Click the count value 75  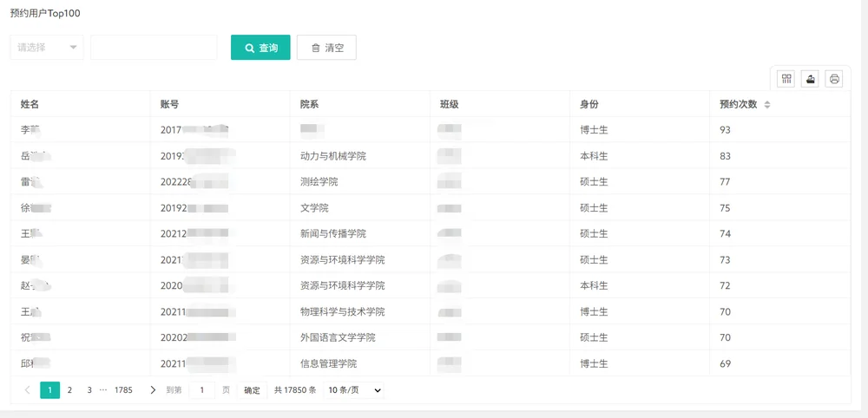point(725,208)
